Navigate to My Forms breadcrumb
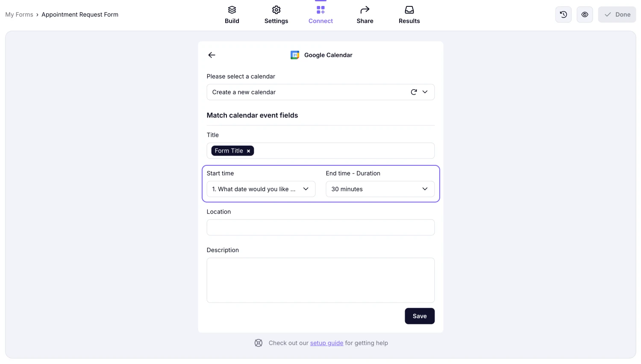641x364 pixels. [19, 14]
